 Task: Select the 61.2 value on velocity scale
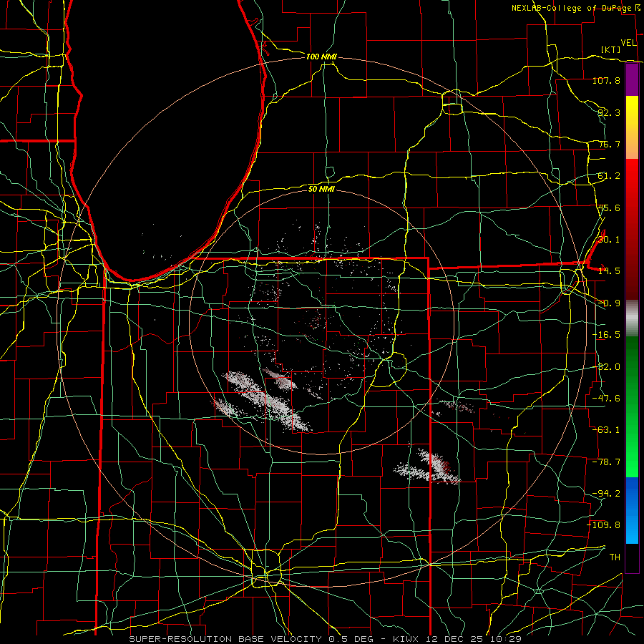coord(609,176)
